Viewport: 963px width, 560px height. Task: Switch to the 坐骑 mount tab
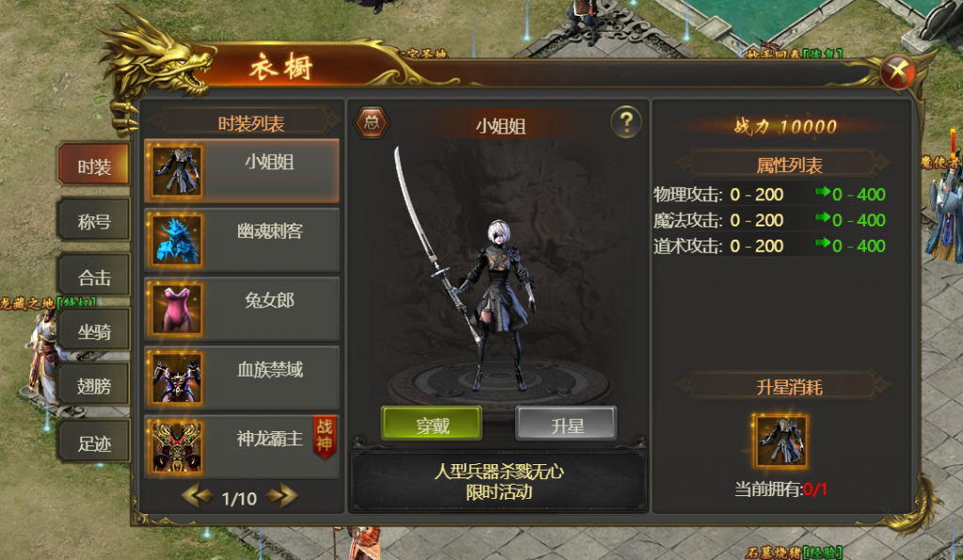94,332
